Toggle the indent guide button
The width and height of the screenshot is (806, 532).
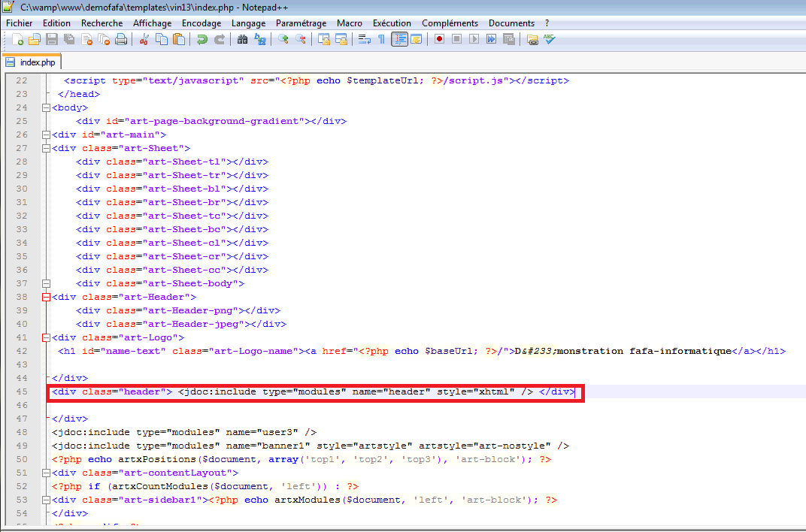tap(399, 40)
